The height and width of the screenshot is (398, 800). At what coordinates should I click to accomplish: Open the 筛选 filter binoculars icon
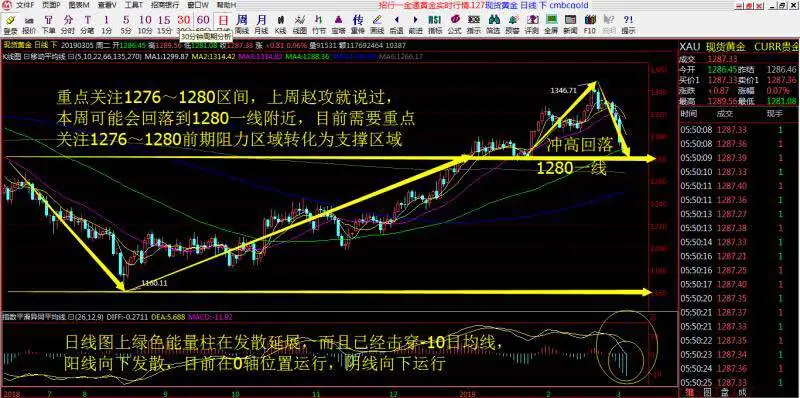[x=493, y=23]
